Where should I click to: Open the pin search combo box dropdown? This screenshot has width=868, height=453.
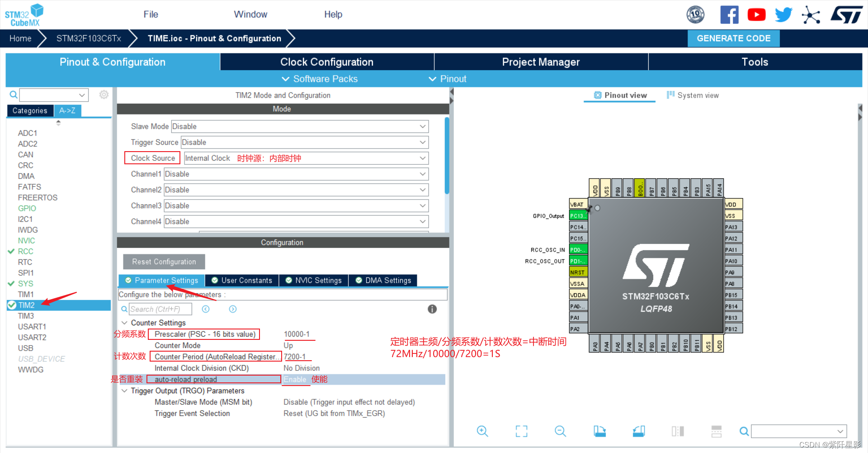click(840, 431)
